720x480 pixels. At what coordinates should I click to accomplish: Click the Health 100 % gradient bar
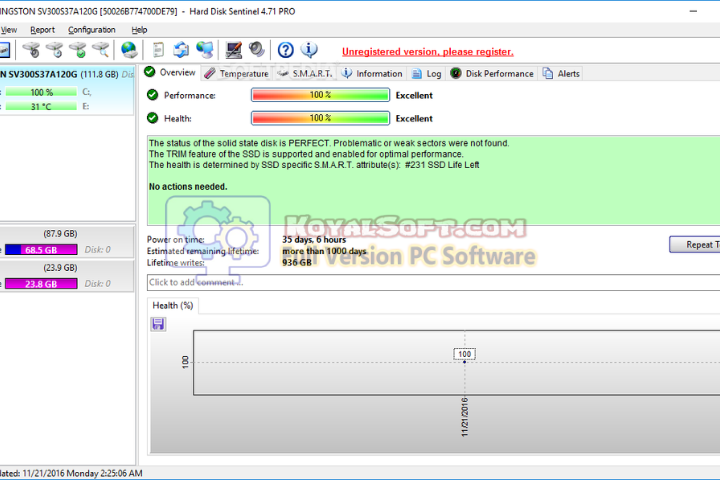point(321,118)
